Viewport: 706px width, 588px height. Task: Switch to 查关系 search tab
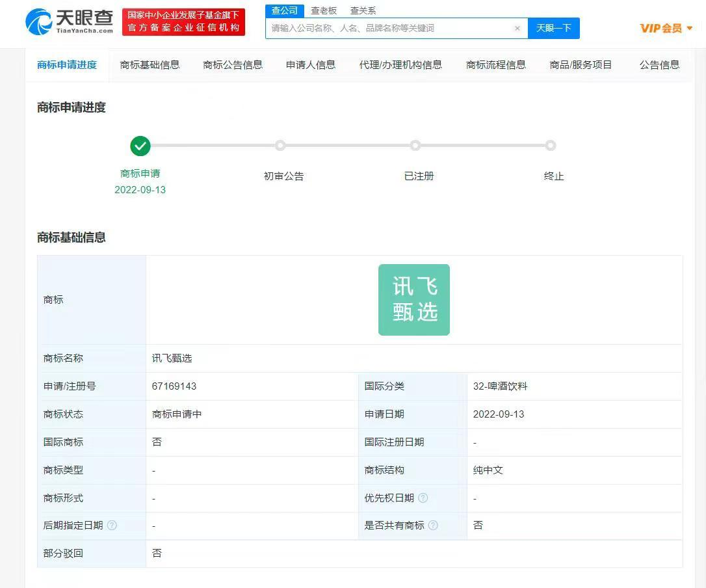tap(363, 10)
